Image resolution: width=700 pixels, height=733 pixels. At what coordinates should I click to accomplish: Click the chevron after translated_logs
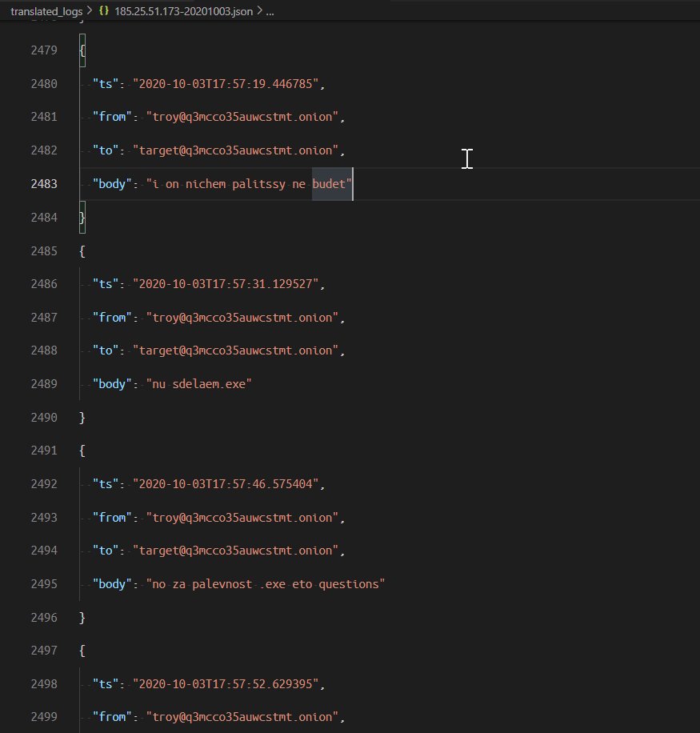click(x=90, y=10)
